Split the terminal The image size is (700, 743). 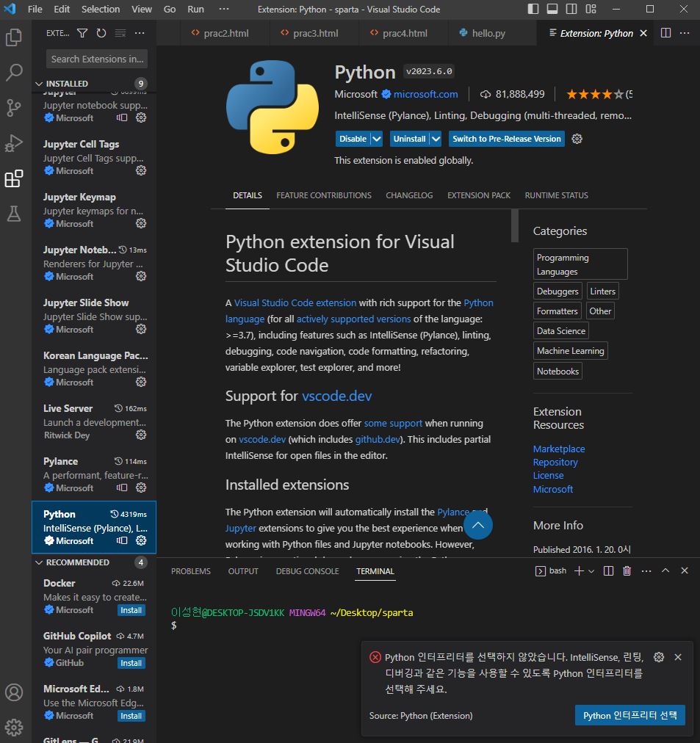tap(608, 571)
